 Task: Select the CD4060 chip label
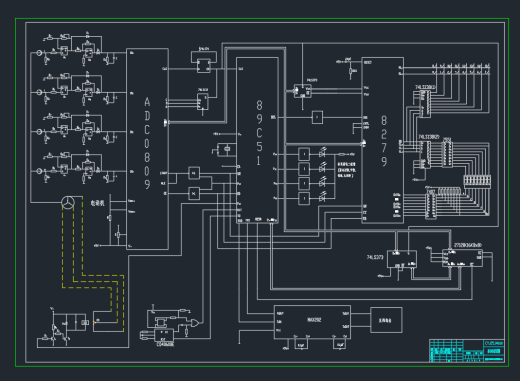(165, 344)
